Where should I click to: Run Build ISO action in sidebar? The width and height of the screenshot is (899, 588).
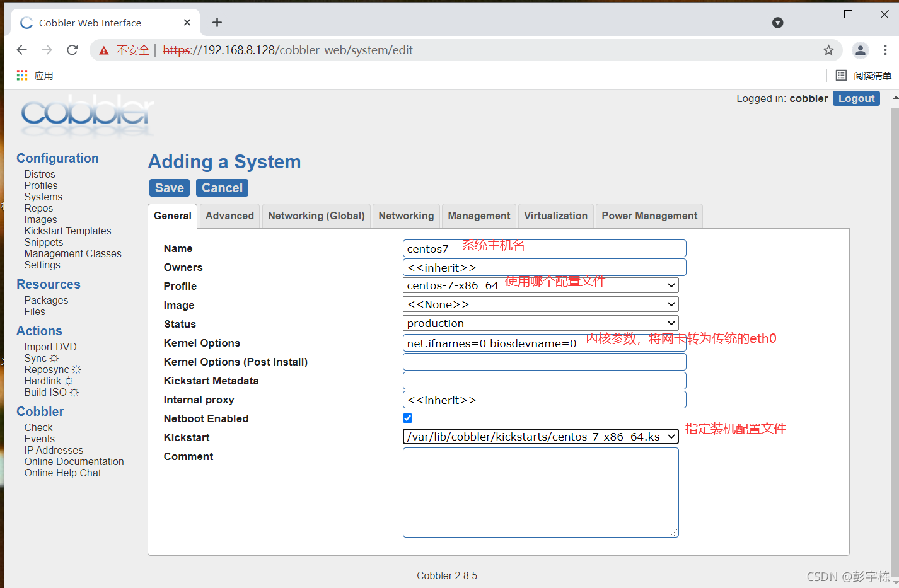point(51,392)
